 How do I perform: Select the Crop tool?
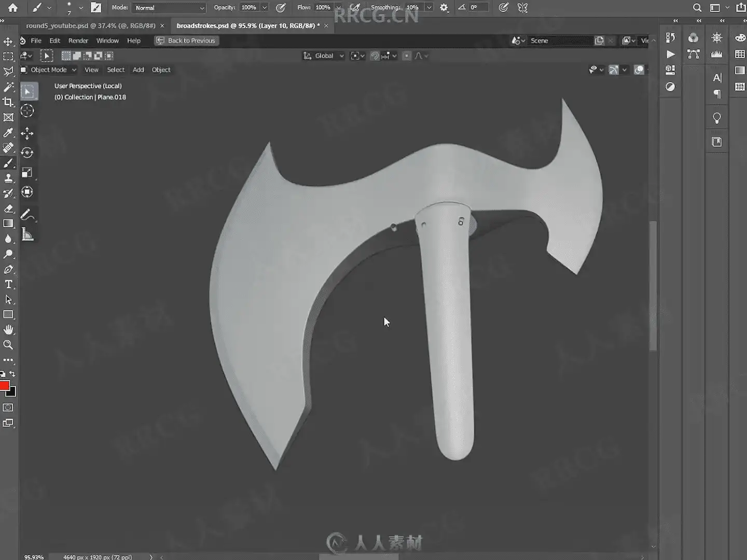point(8,102)
